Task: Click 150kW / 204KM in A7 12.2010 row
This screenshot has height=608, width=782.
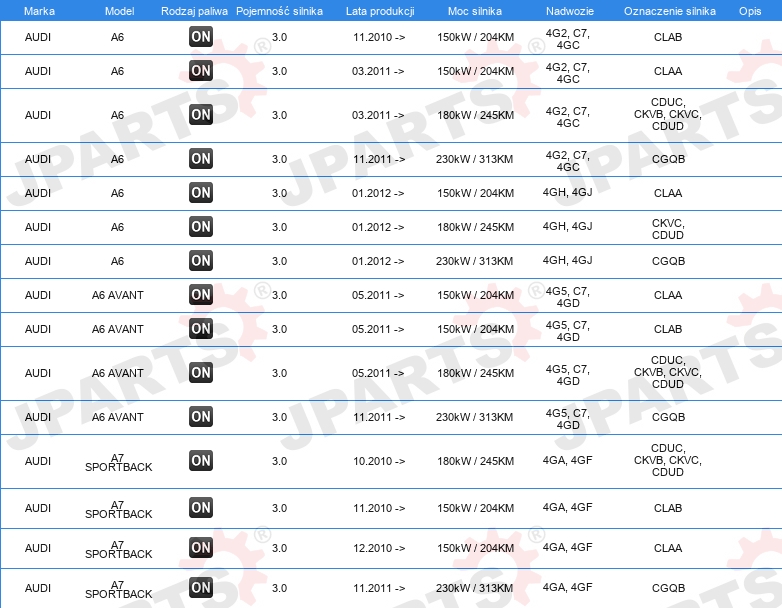Action: tap(475, 548)
